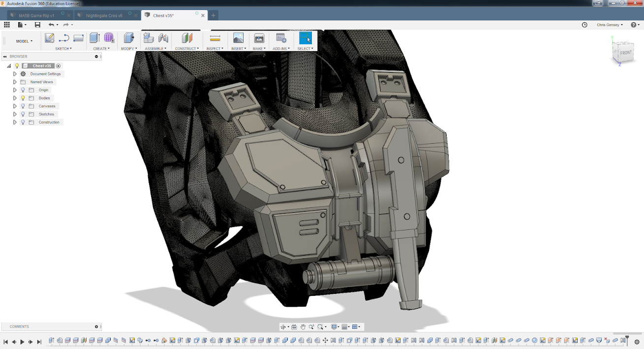The height and width of the screenshot is (349, 644).
Task: Expand the Canvases folder node
Action: [15, 106]
